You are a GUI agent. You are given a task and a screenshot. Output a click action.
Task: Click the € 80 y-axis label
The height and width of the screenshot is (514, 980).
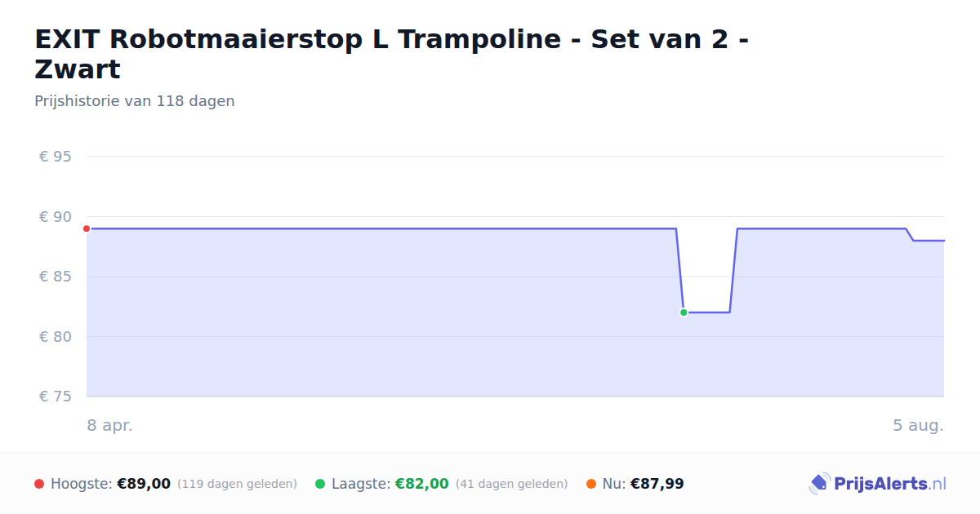click(56, 337)
